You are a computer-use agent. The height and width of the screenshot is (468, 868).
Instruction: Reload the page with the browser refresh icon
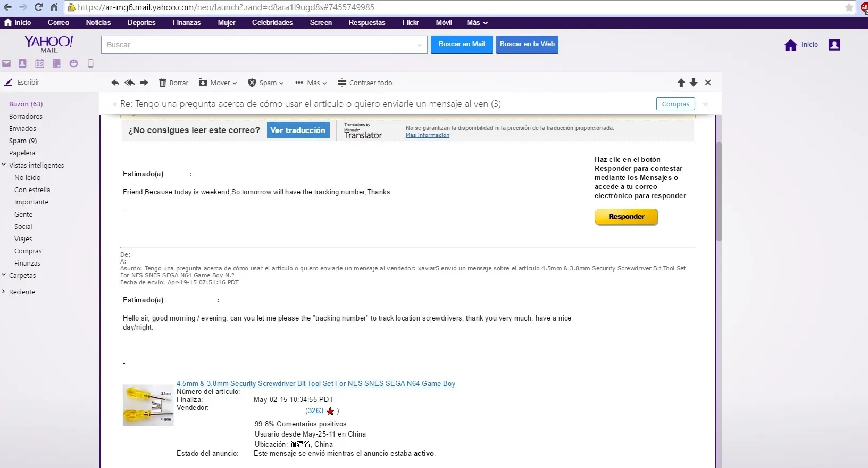[x=38, y=7]
